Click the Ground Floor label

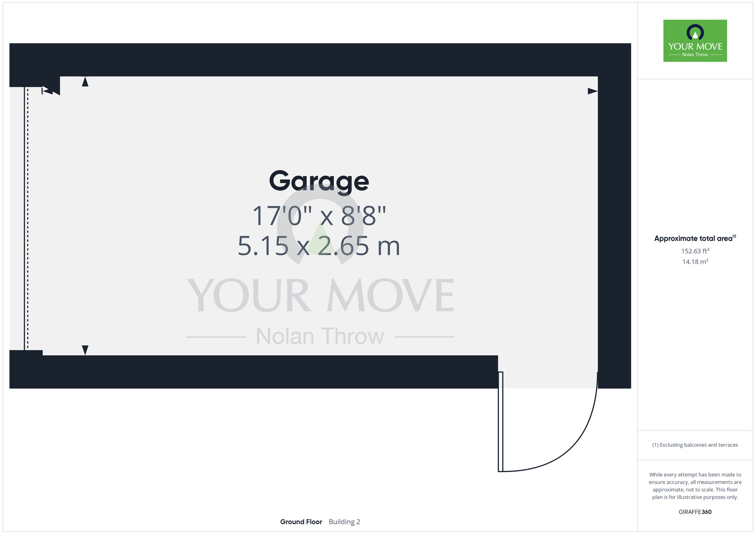[301, 522]
